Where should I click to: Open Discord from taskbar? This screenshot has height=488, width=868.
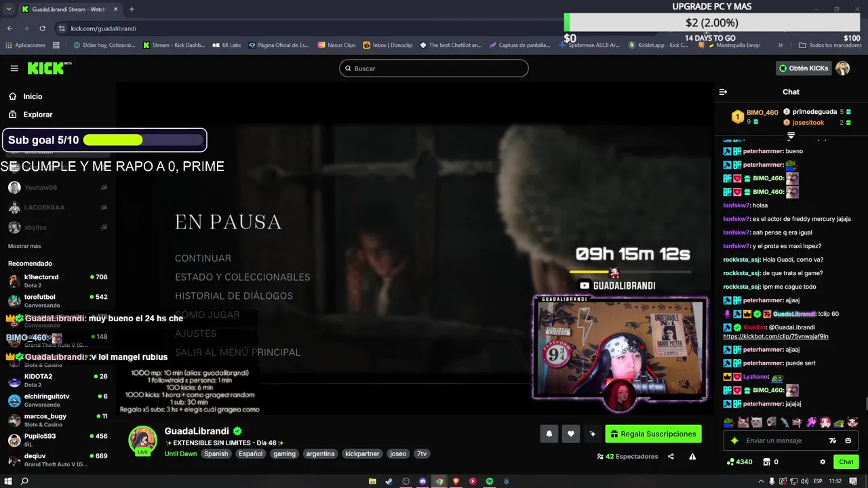pyautogui.click(x=422, y=481)
